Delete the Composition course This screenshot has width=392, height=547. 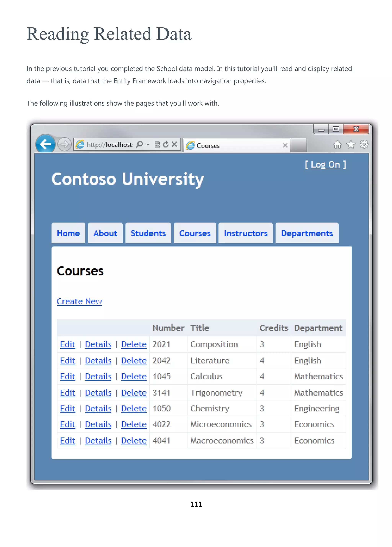pos(134,344)
